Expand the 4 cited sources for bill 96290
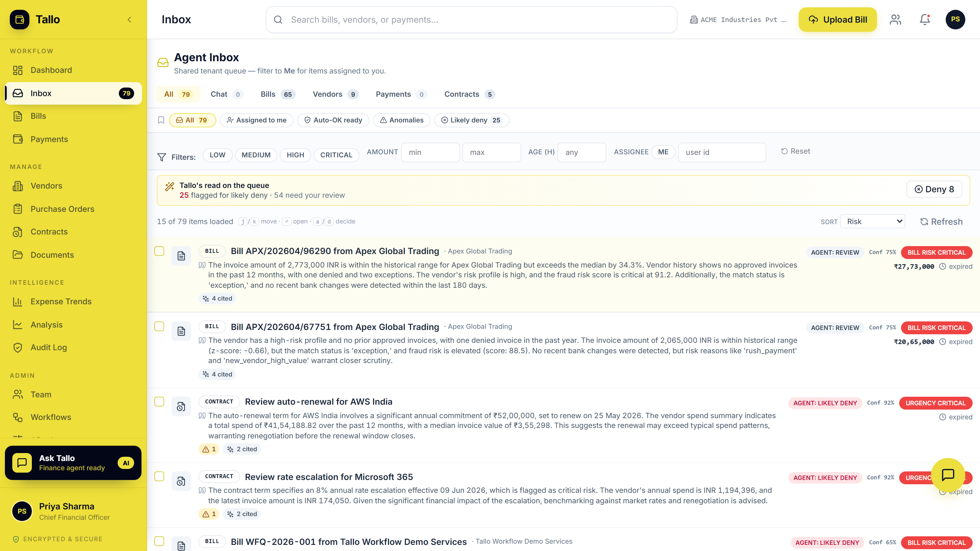The image size is (980, 551). 217,298
